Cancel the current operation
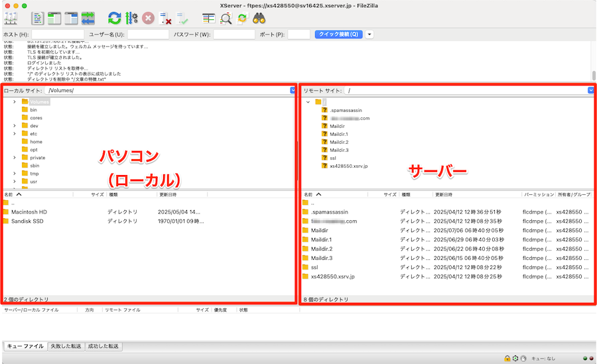Viewport: 597px width, 364px height. [x=148, y=19]
